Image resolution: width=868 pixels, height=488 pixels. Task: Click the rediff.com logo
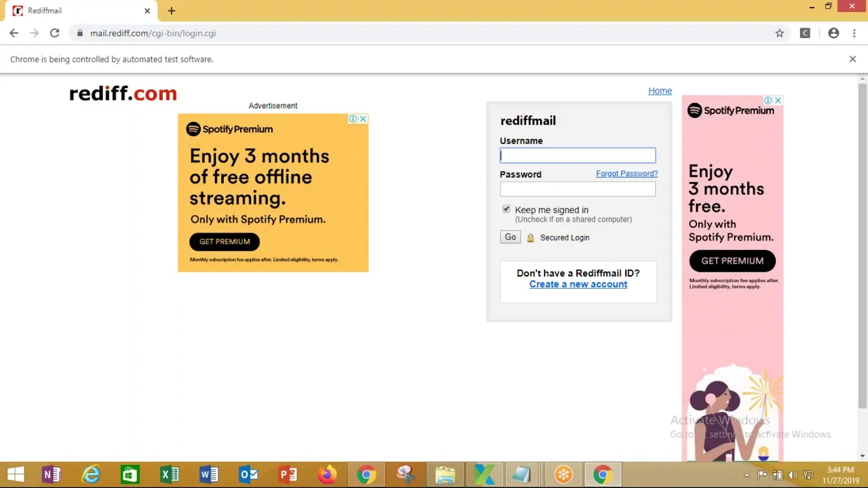pyautogui.click(x=123, y=94)
